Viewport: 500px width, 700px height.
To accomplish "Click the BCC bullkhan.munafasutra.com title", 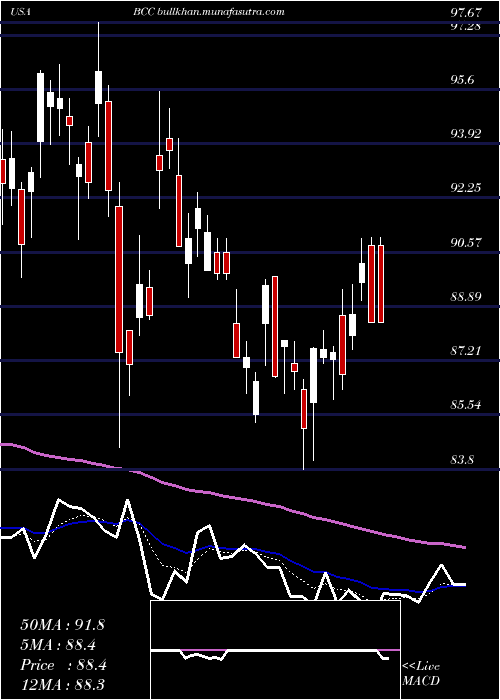I will (208, 12).
